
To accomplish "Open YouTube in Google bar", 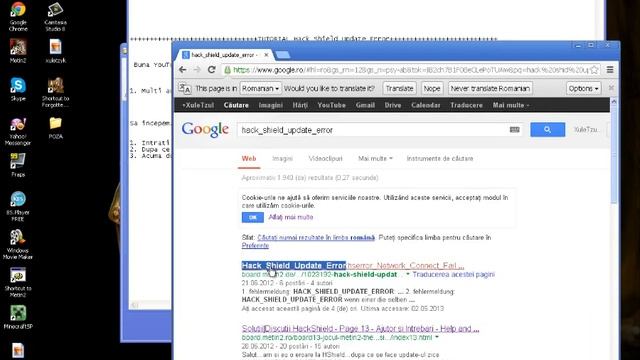I will [331, 105].
